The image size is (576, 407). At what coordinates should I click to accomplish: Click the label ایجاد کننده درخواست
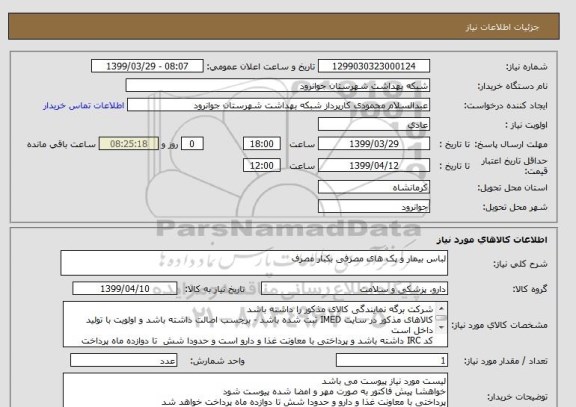tap(506, 106)
